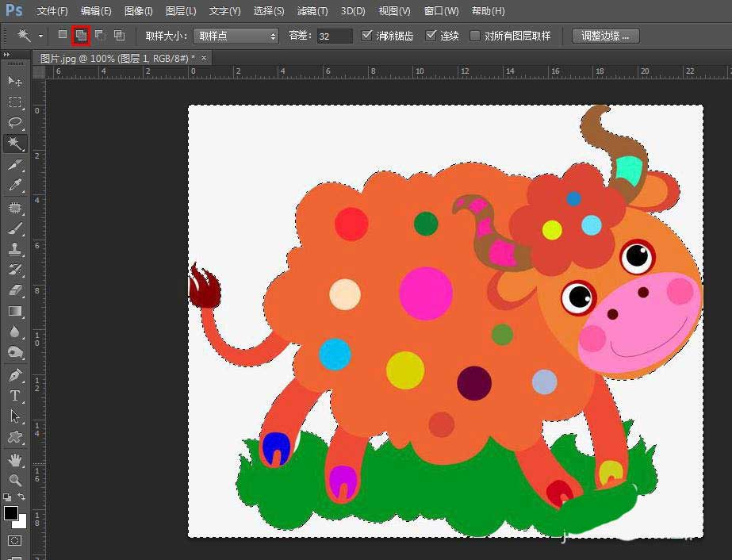Expand the collapsed toolbox panel double-arrow
The image size is (732, 560).
[6, 56]
